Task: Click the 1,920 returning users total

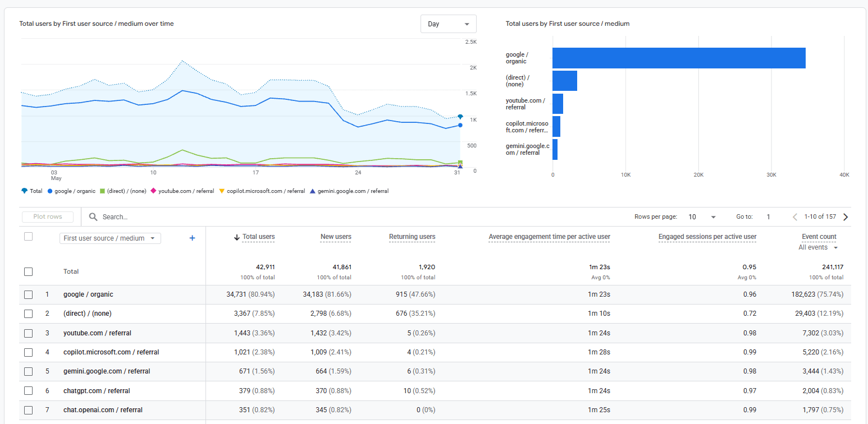Action: pyautogui.click(x=427, y=267)
